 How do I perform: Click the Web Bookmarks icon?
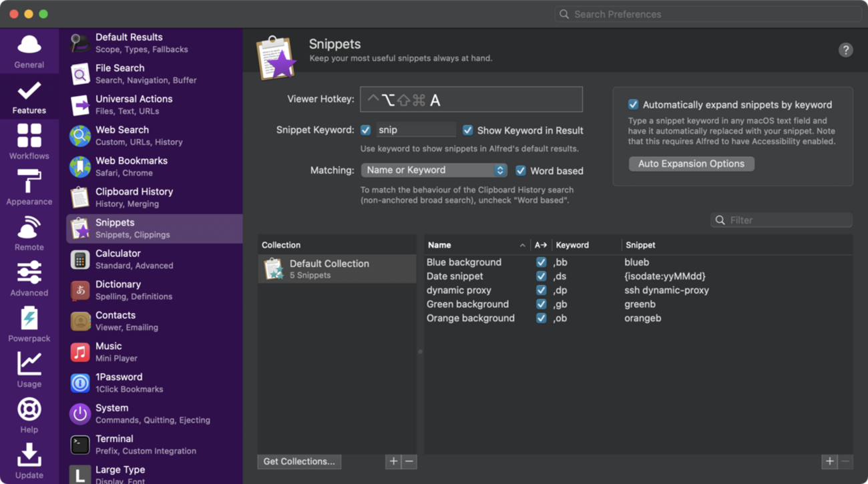point(80,166)
